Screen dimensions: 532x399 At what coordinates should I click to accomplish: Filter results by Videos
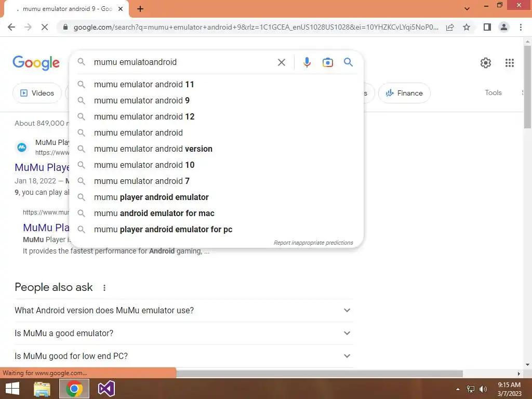click(x=37, y=93)
